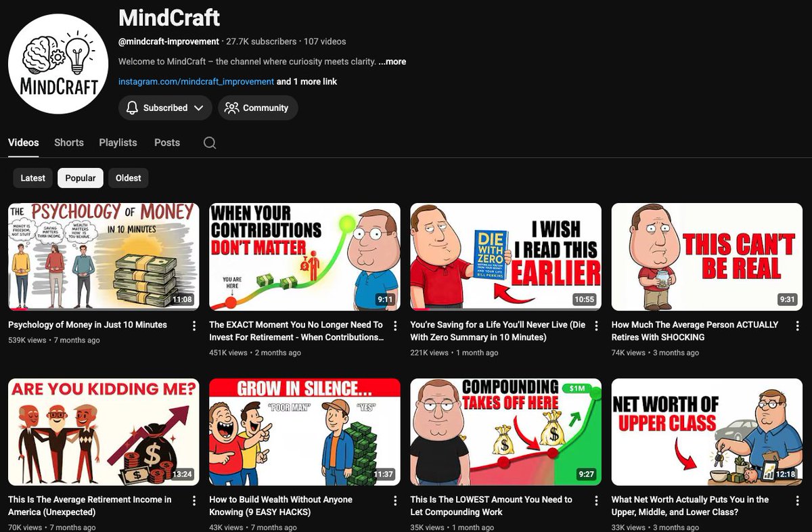Screen dimensions: 812x532
Task: Open options menu for LOWEST Amount Compounding video
Action: click(596, 501)
